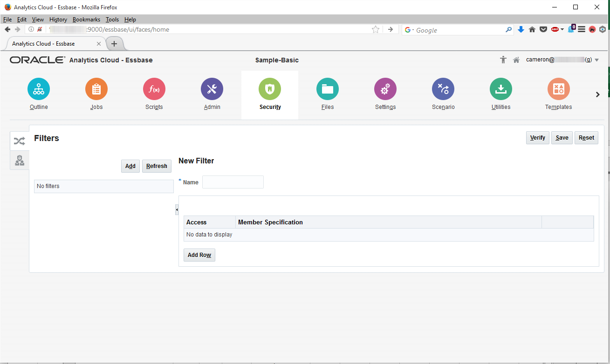The width and height of the screenshot is (610, 364).
Task: Click the Add filter button
Action: point(130,166)
